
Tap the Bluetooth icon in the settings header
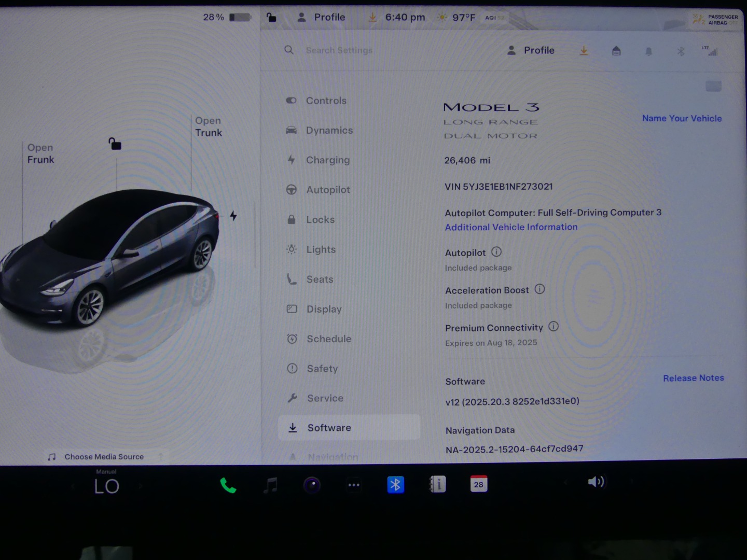pyautogui.click(x=681, y=51)
